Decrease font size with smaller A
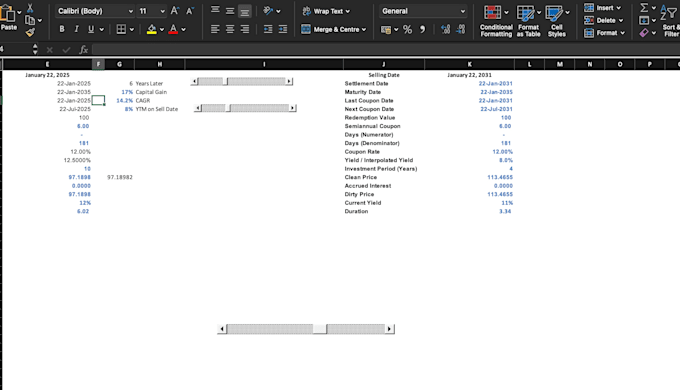This screenshot has height=390, width=680. coord(190,11)
